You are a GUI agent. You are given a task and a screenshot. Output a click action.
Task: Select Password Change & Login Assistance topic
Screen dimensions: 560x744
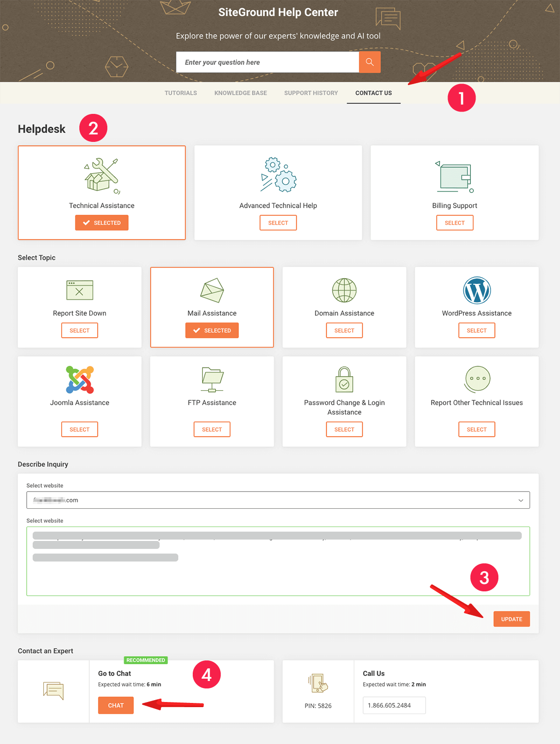[x=344, y=429]
